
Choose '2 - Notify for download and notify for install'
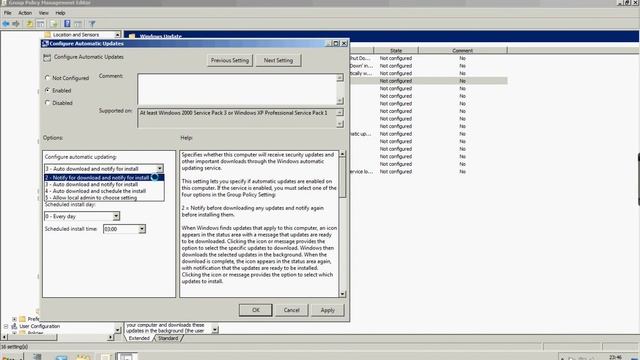pos(104,178)
